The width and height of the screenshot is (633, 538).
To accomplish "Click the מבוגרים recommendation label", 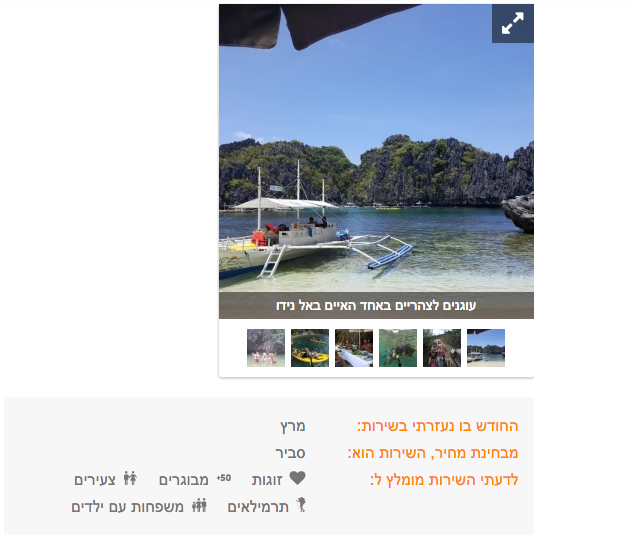I will (184, 480).
